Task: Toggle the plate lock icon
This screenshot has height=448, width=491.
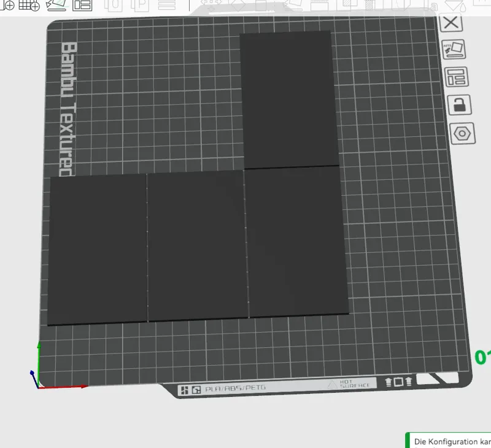Action: (x=459, y=105)
